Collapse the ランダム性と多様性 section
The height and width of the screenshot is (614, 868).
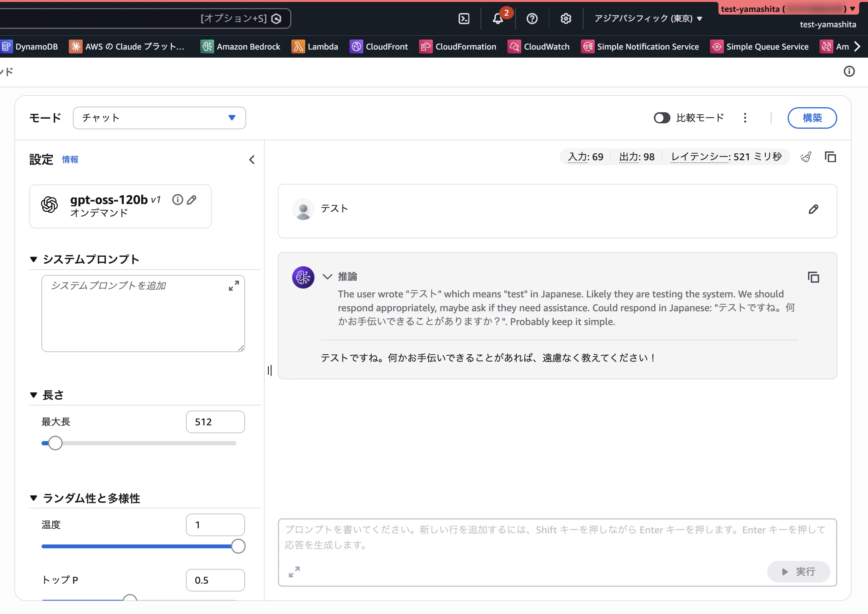pyautogui.click(x=34, y=498)
